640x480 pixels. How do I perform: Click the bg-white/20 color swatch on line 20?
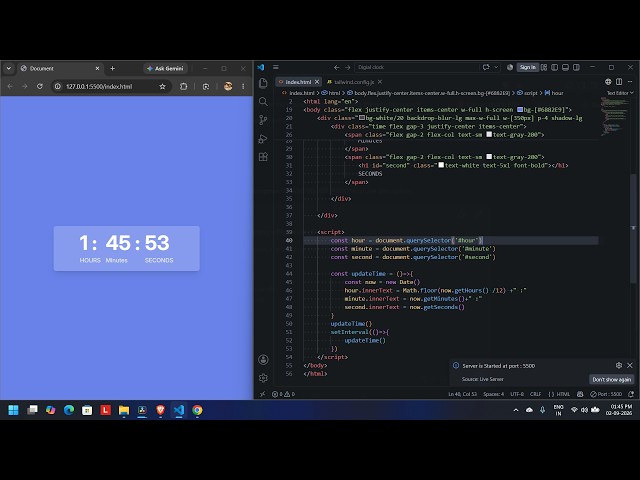tap(362, 118)
